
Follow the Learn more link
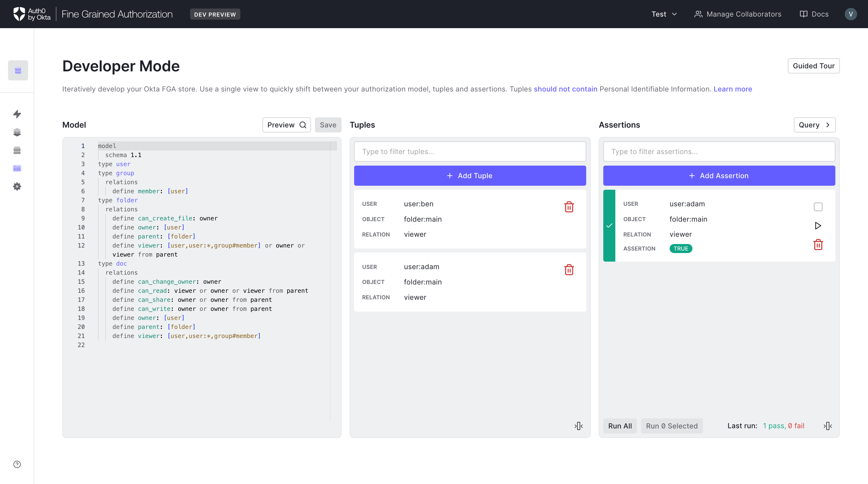(733, 89)
